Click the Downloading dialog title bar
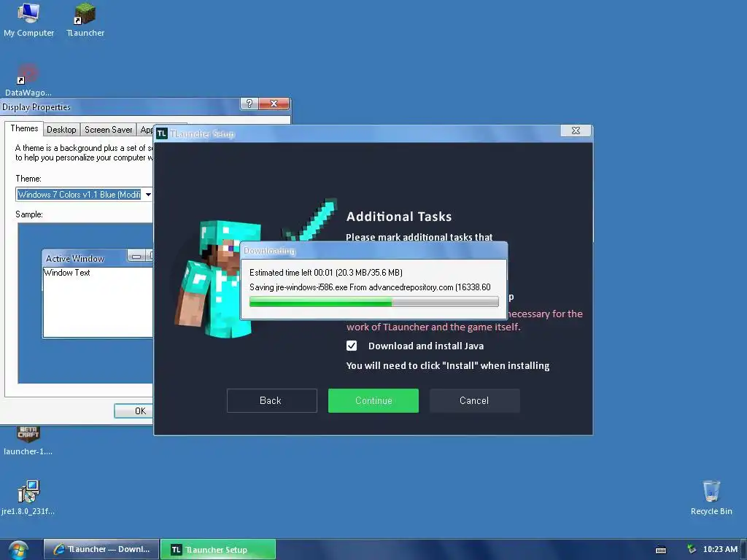Screen dimensions: 747x560 pyautogui.click(x=374, y=251)
